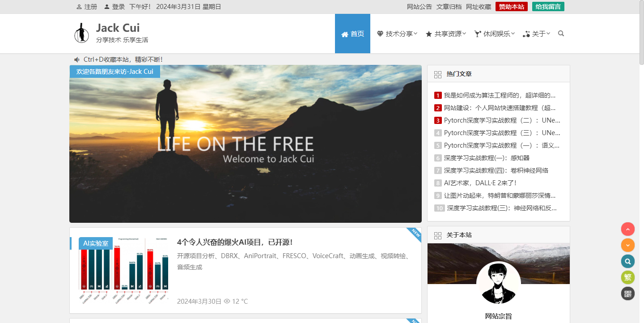Screen dimensions: 644x323
Task: Click the person icon next to 登录
Action: pyautogui.click(x=107, y=7)
